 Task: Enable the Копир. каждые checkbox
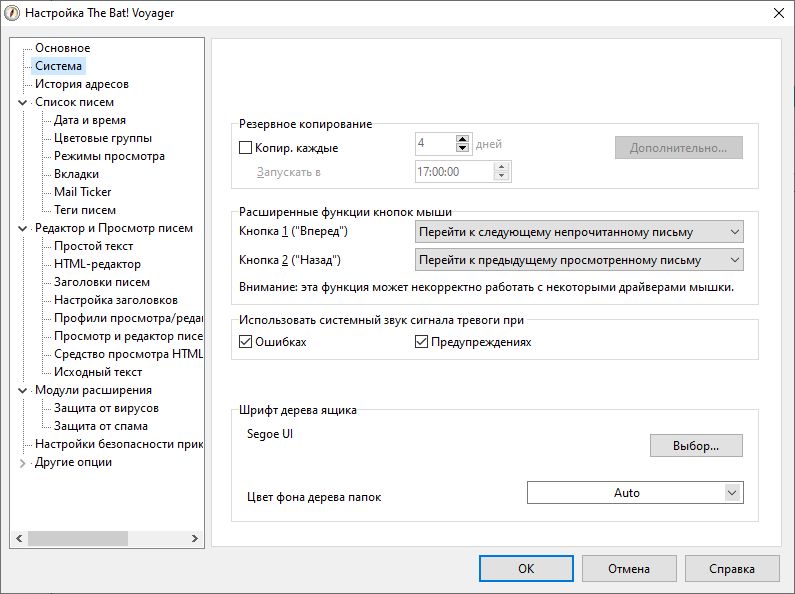coord(245,147)
